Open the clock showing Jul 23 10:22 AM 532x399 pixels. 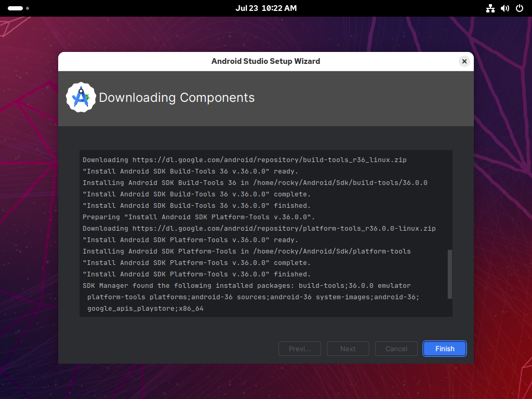(x=266, y=8)
